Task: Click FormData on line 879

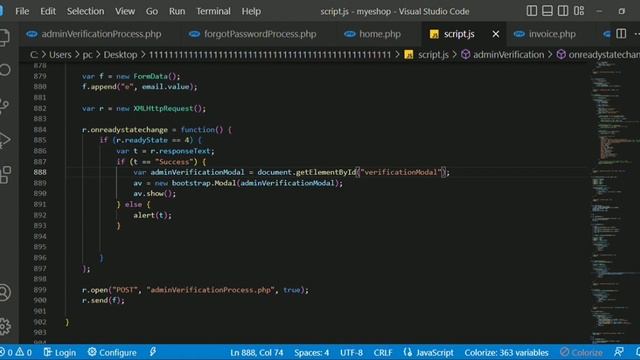Action: pyautogui.click(x=150, y=76)
